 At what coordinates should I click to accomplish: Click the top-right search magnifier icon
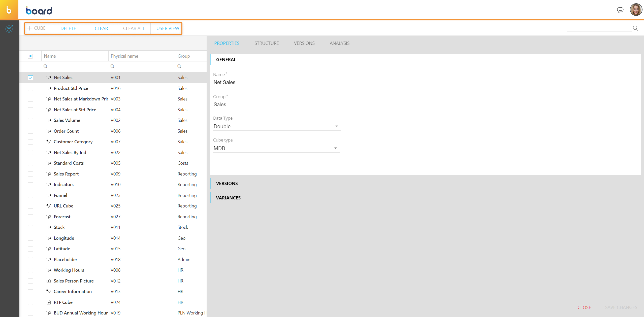point(635,28)
